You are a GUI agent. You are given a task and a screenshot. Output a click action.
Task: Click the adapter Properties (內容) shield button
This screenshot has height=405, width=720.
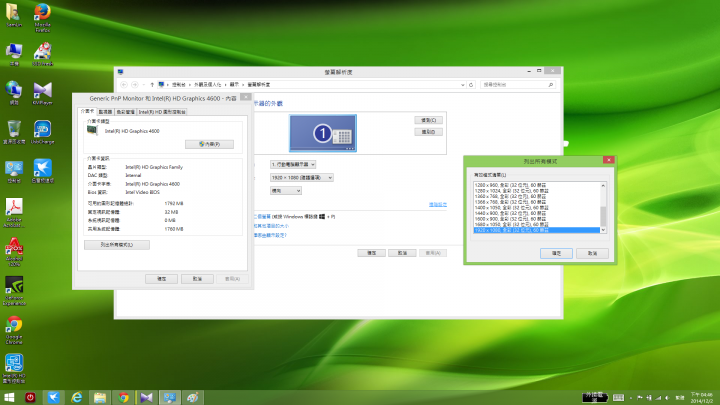209,144
